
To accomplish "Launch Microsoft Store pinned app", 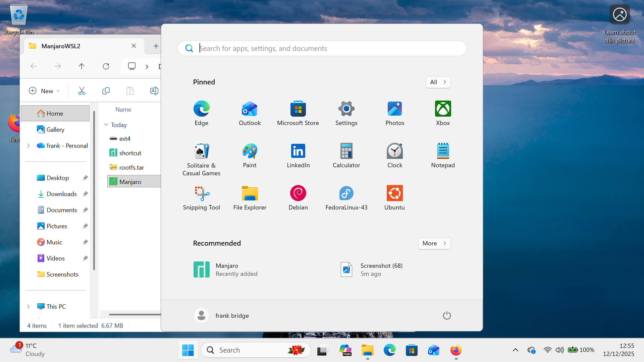I will tap(298, 113).
